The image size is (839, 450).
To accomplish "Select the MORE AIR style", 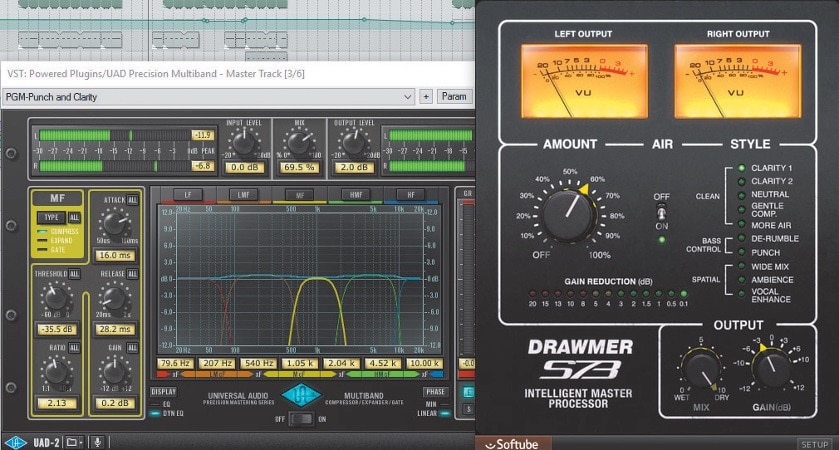I will 765,225.
